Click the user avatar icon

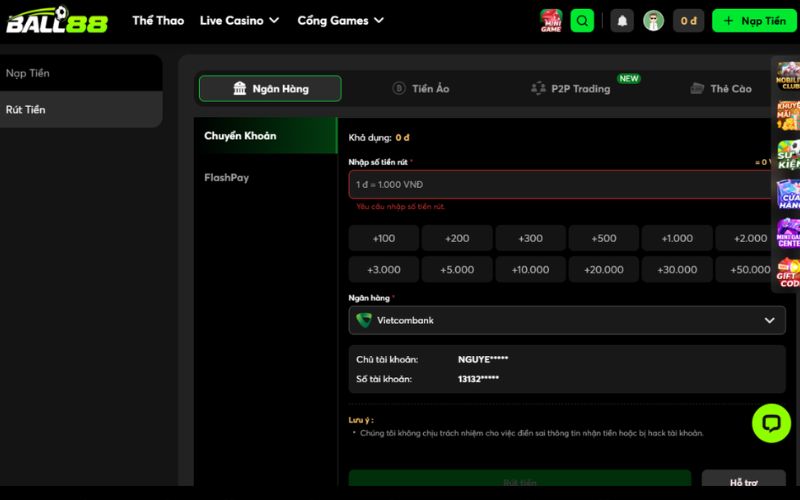click(653, 20)
